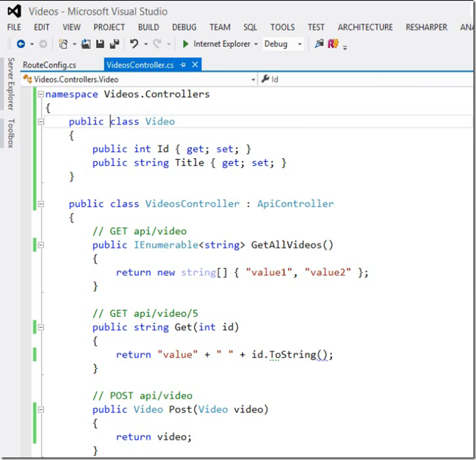This screenshot has height=460, width=476.
Task: Open the FILE menu
Action: pos(14,28)
